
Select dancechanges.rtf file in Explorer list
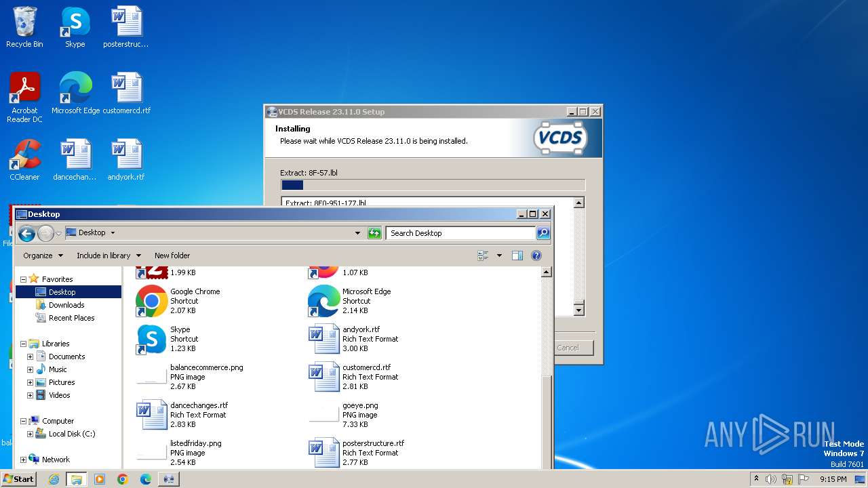click(x=182, y=415)
